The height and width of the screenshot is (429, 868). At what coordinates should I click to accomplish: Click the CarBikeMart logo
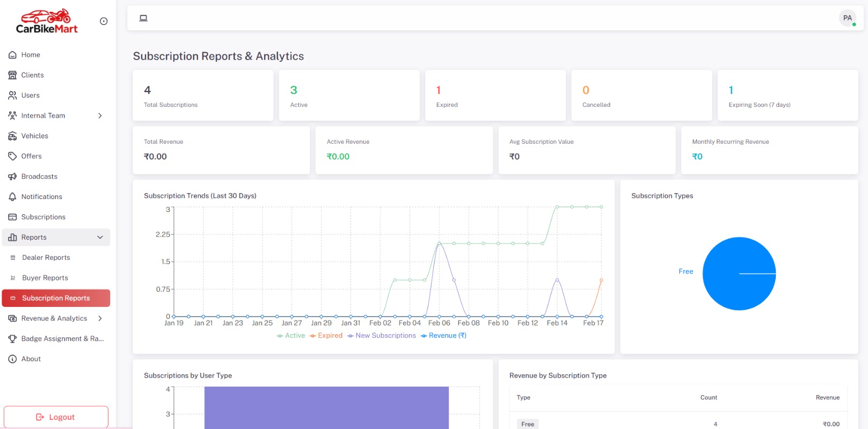click(x=47, y=21)
